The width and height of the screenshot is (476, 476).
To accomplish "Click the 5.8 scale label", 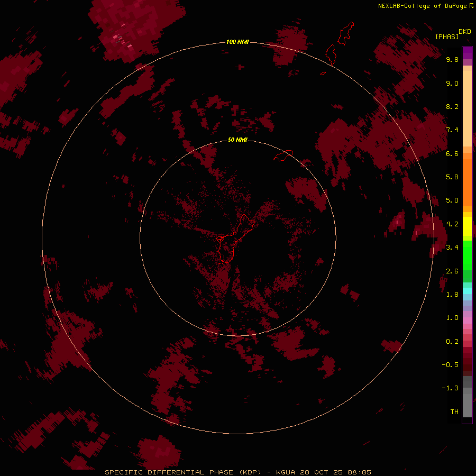I will (x=452, y=177).
